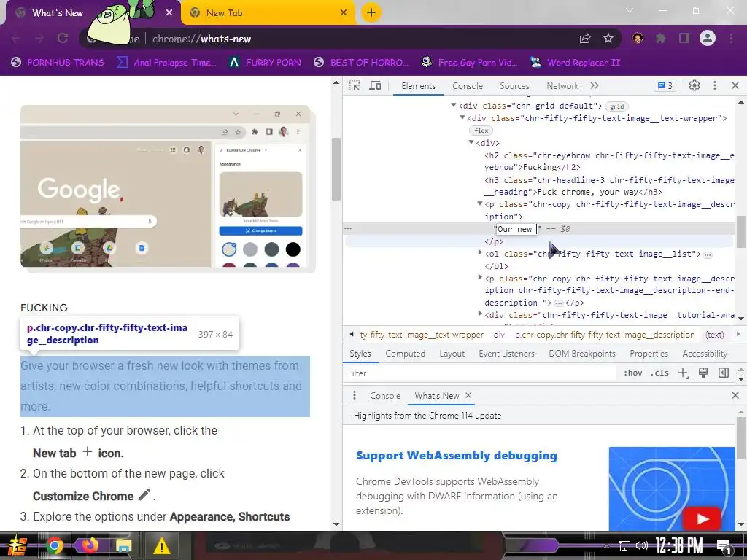The width and height of the screenshot is (747, 560).
Task: Select the div breadcrumb
Action: [x=499, y=335]
